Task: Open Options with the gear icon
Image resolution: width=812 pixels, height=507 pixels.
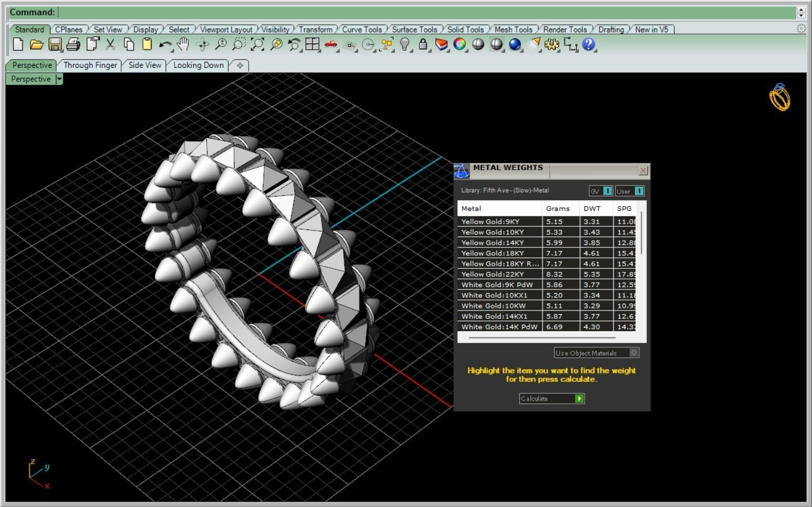Action: [551, 45]
